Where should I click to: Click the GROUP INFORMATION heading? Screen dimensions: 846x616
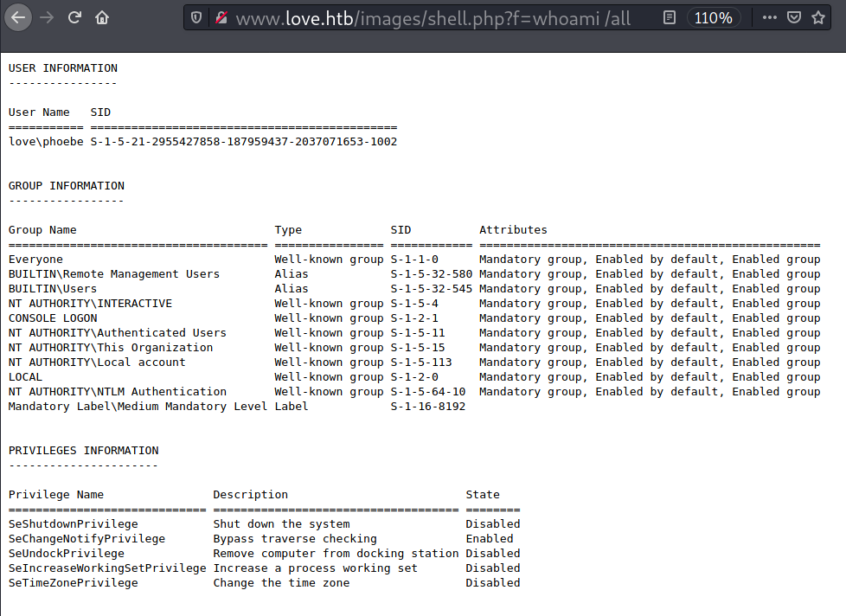coord(67,185)
